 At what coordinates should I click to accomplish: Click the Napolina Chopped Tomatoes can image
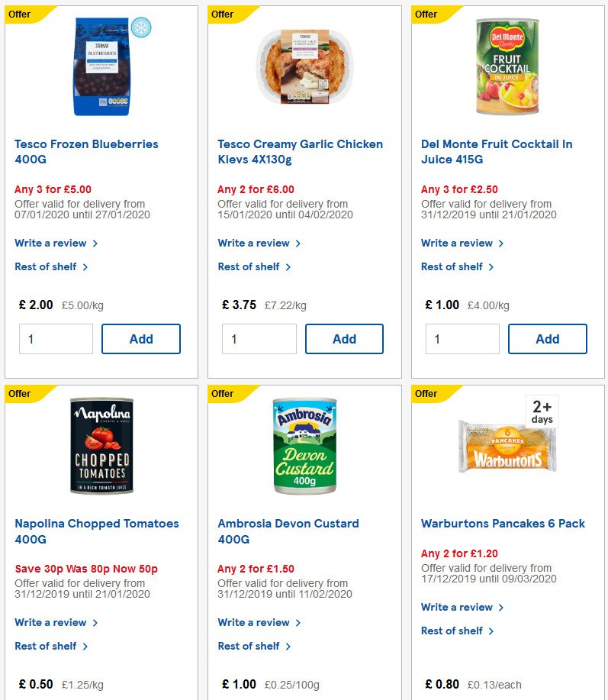(x=101, y=445)
